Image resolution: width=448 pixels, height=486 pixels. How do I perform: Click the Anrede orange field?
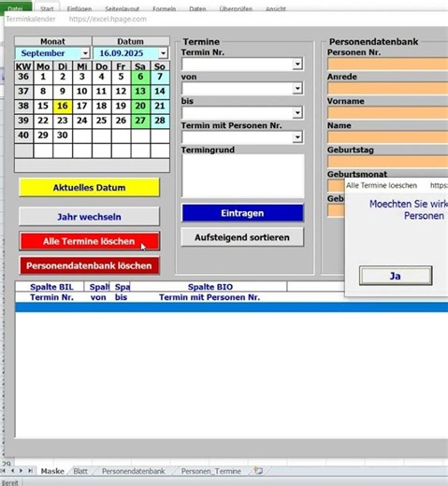pyautogui.click(x=387, y=89)
